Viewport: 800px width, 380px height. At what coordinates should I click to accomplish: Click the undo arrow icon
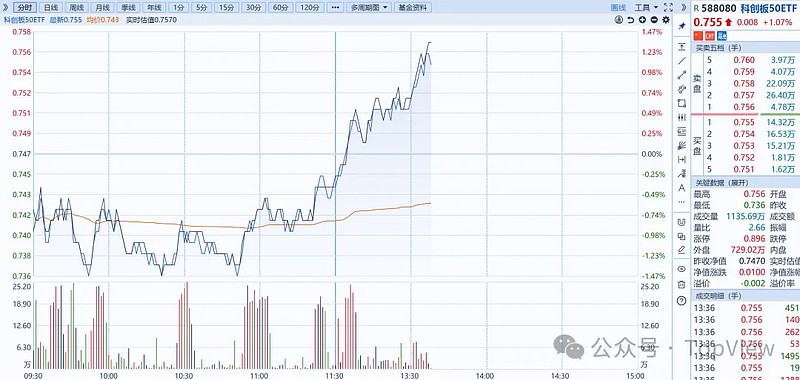(631, 20)
